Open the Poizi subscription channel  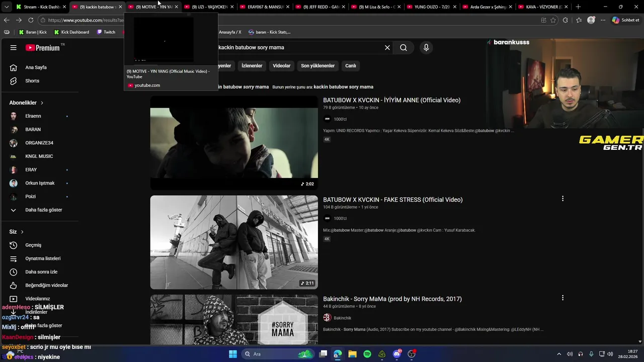point(39,197)
